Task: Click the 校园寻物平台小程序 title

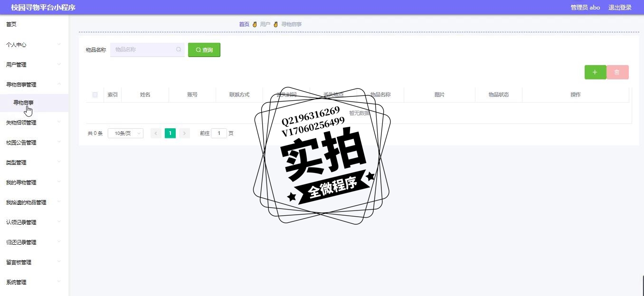Action: click(43, 8)
